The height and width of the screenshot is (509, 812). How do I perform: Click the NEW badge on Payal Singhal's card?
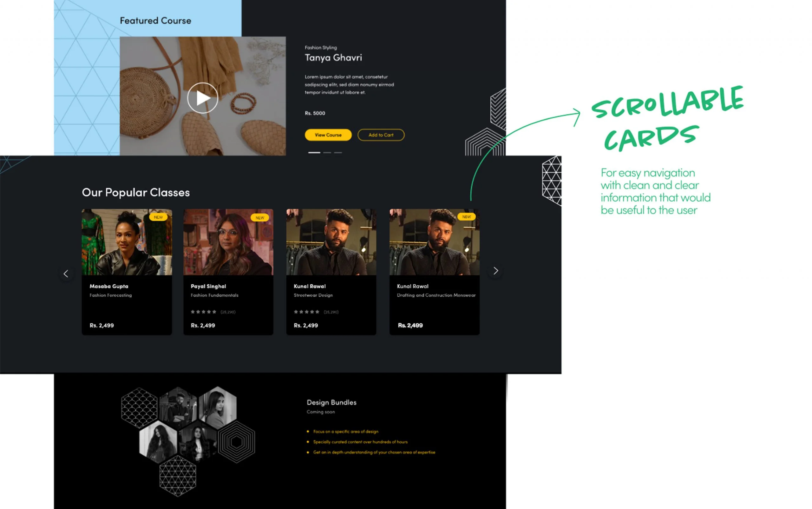pyautogui.click(x=259, y=218)
